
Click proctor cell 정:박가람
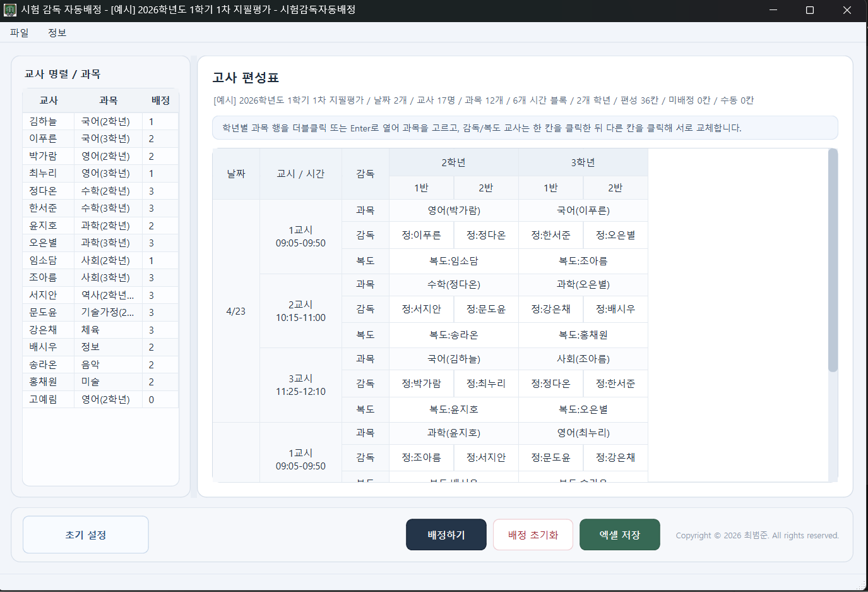click(x=422, y=384)
